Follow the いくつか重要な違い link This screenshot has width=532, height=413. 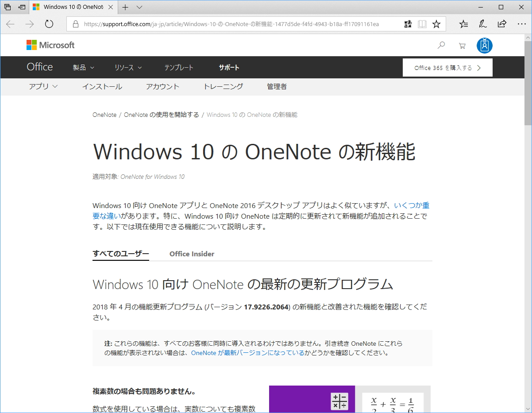[x=412, y=206]
